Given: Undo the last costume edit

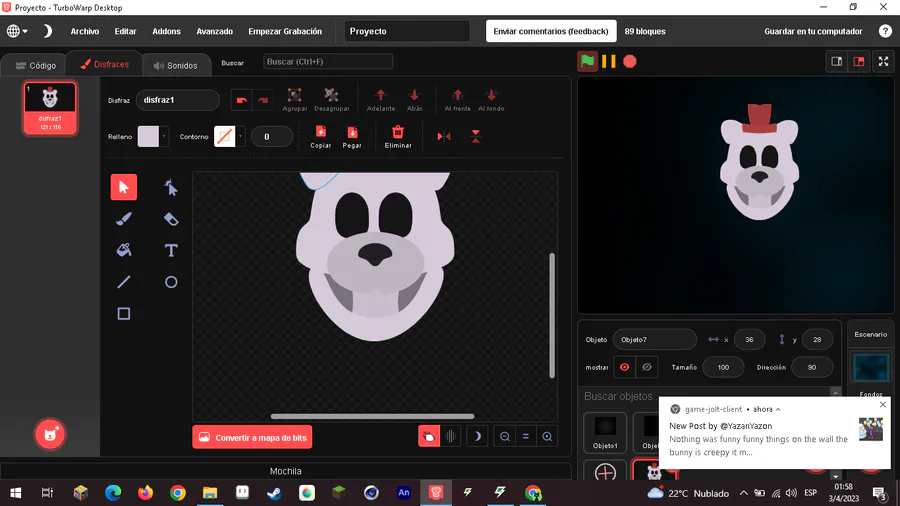Looking at the screenshot, I should click(241, 100).
